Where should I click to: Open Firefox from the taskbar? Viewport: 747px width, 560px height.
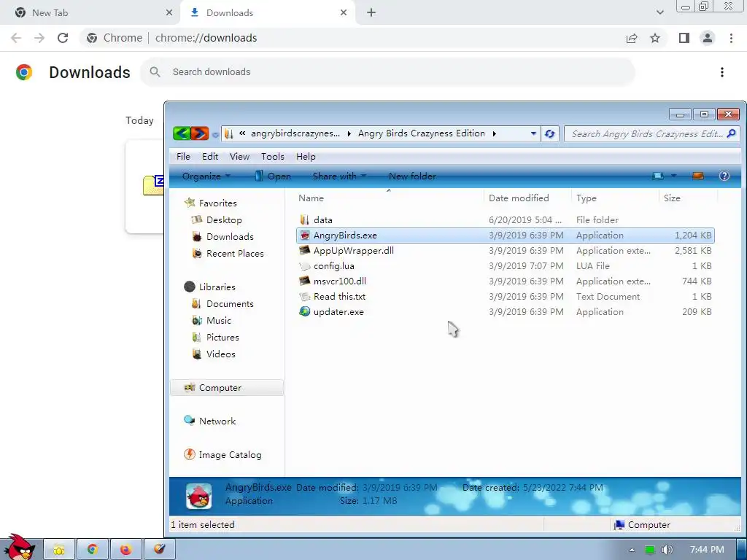125,550
